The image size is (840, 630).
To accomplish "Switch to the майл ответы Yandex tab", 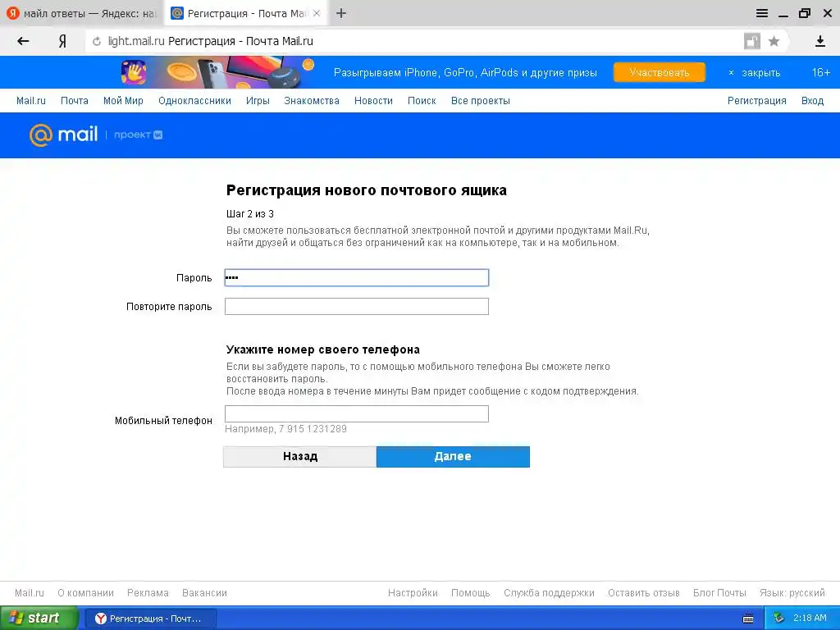I will pos(81,13).
